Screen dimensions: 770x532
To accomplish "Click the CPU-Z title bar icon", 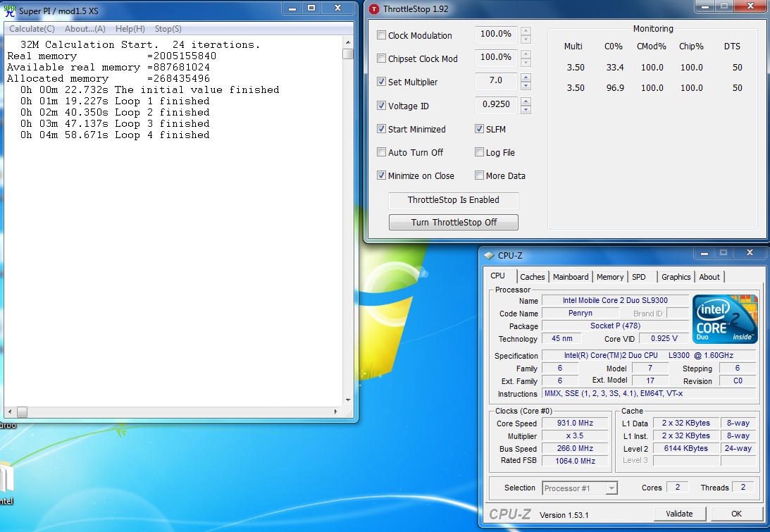I will (489, 256).
